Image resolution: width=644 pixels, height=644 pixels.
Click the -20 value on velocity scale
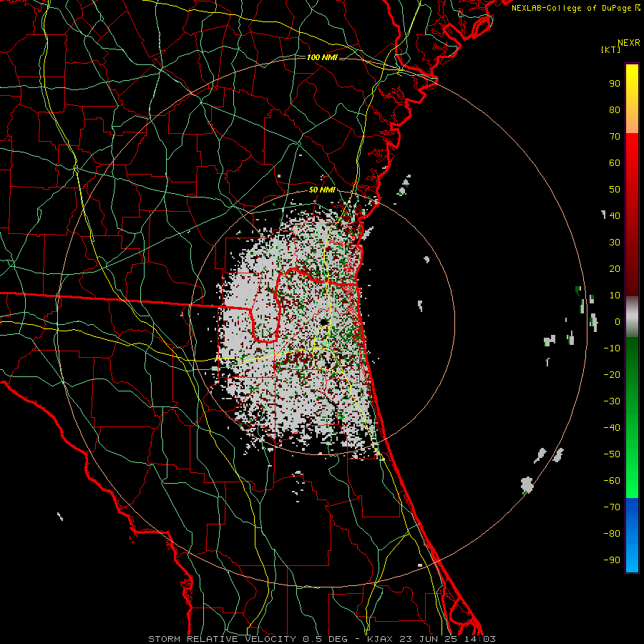pyautogui.click(x=612, y=374)
